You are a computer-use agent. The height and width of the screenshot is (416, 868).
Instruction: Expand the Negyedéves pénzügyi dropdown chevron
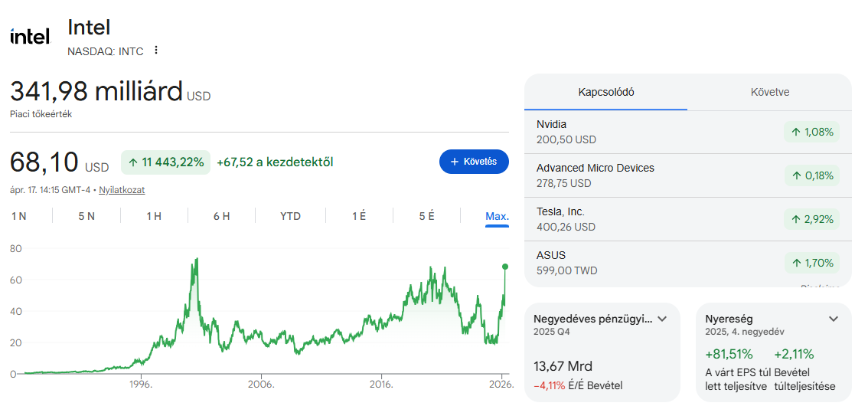pyautogui.click(x=662, y=319)
